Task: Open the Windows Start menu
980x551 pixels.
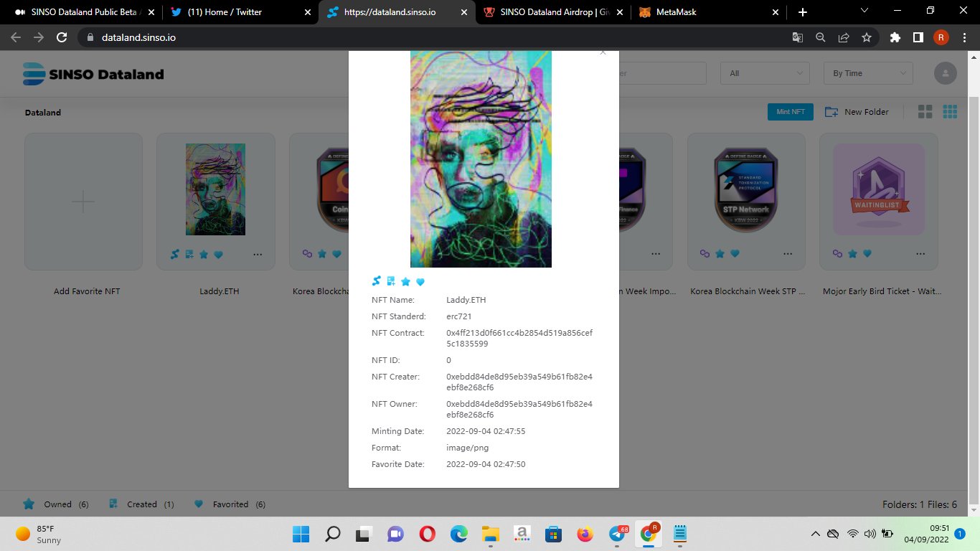Action: [301, 534]
